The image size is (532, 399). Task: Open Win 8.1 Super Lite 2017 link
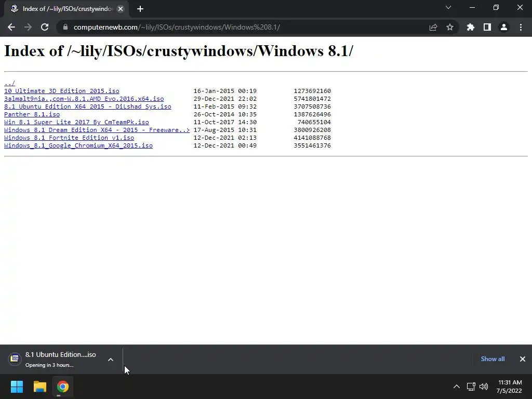(76, 122)
